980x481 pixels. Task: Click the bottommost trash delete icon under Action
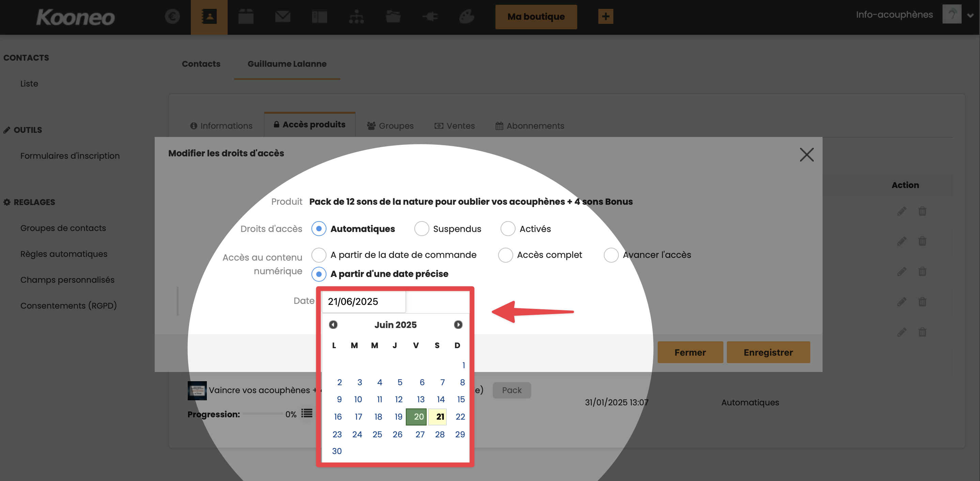[922, 332]
